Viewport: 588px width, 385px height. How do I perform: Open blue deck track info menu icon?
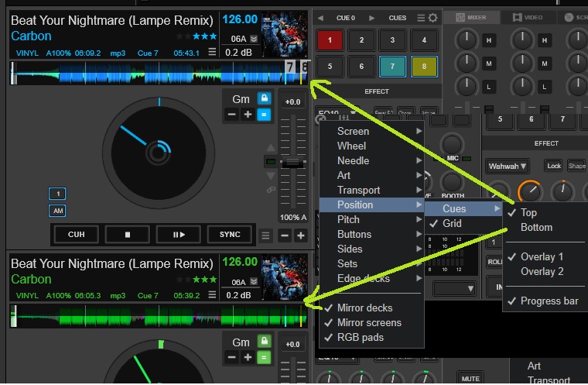[212, 51]
